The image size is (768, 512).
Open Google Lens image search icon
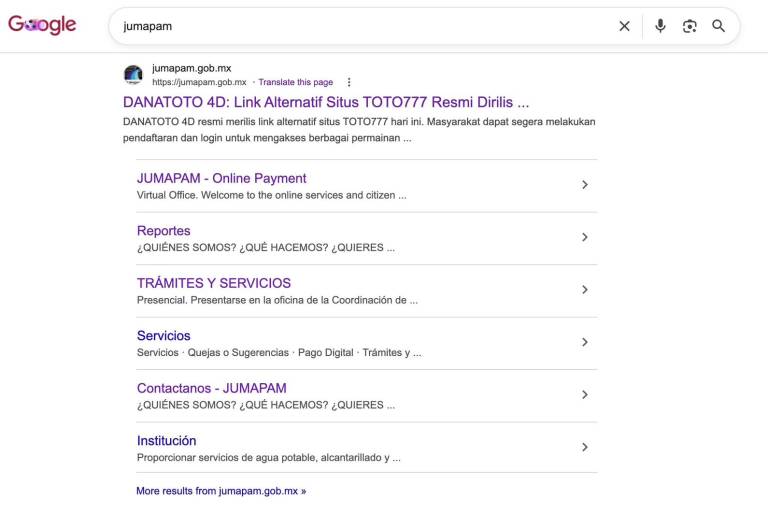coord(690,26)
